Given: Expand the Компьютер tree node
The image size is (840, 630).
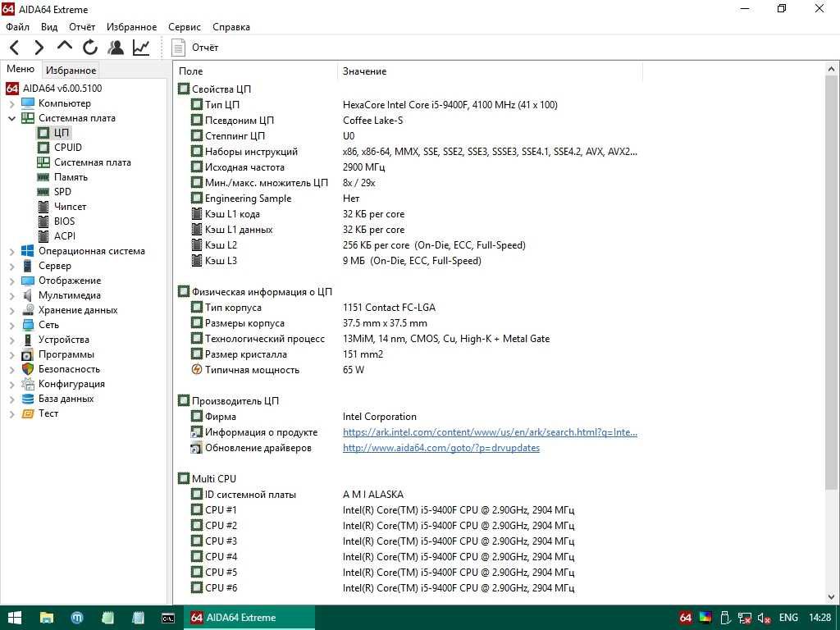Looking at the screenshot, I should pos(11,103).
